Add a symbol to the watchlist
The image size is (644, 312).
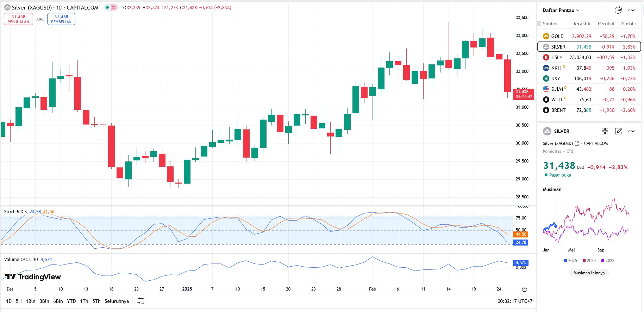pos(605,10)
